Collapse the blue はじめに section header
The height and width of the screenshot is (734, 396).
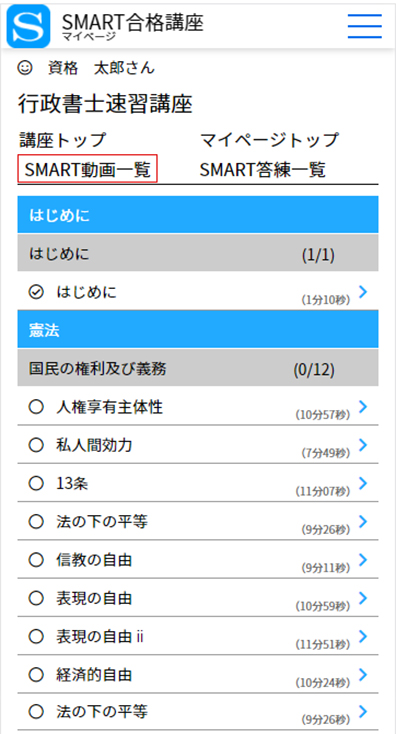click(x=198, y=215)
